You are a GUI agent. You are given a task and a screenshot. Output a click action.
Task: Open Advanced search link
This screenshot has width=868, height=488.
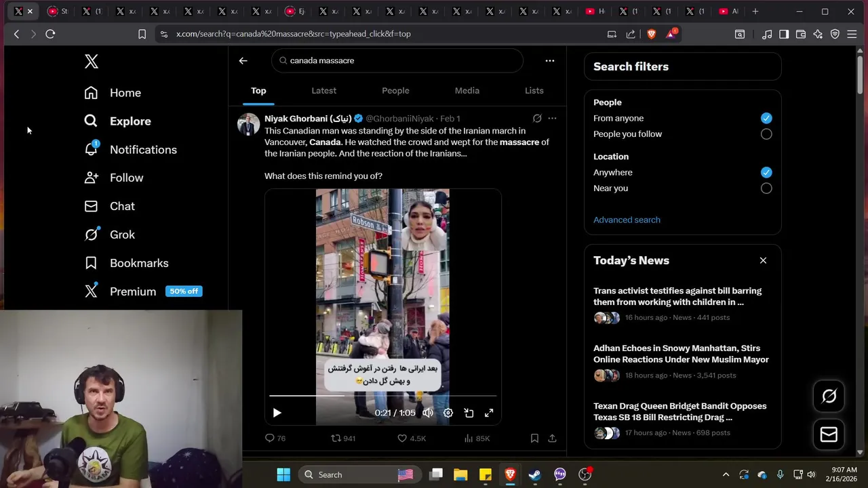[x=627, y=220]
